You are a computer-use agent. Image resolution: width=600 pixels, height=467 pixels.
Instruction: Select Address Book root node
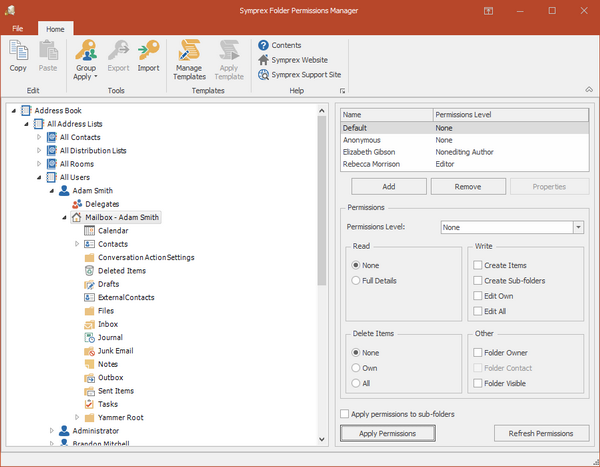click(57, 111)
